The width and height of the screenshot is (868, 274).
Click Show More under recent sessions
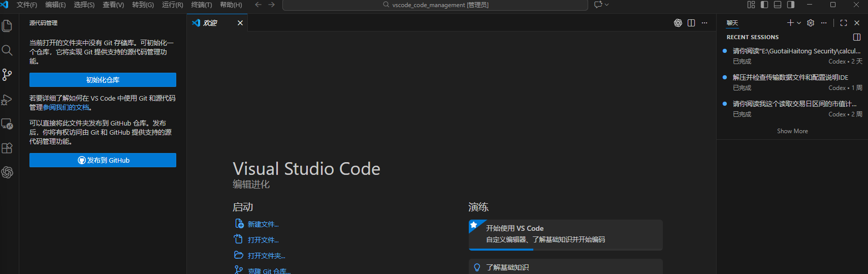792,131
